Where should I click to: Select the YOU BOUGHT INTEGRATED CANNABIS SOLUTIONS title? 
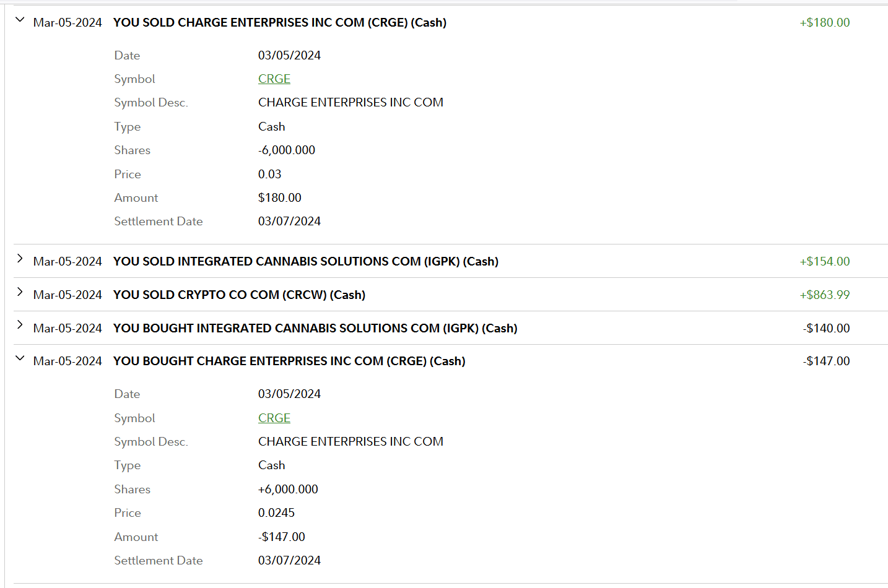(315, 329)
